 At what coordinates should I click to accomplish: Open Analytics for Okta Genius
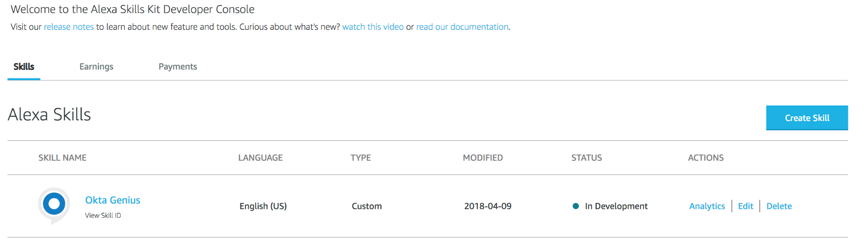tap(707, 206)
